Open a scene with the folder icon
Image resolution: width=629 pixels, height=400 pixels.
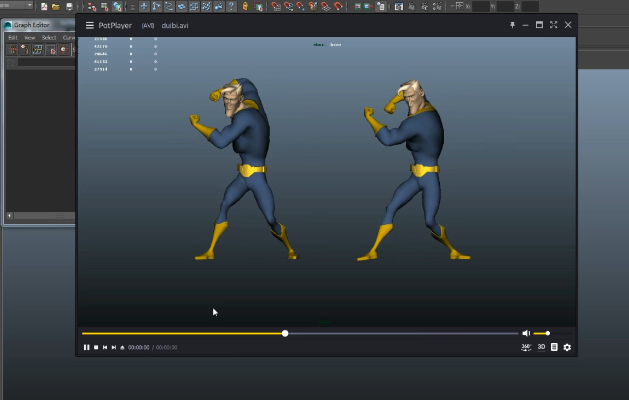pos(56,6)
